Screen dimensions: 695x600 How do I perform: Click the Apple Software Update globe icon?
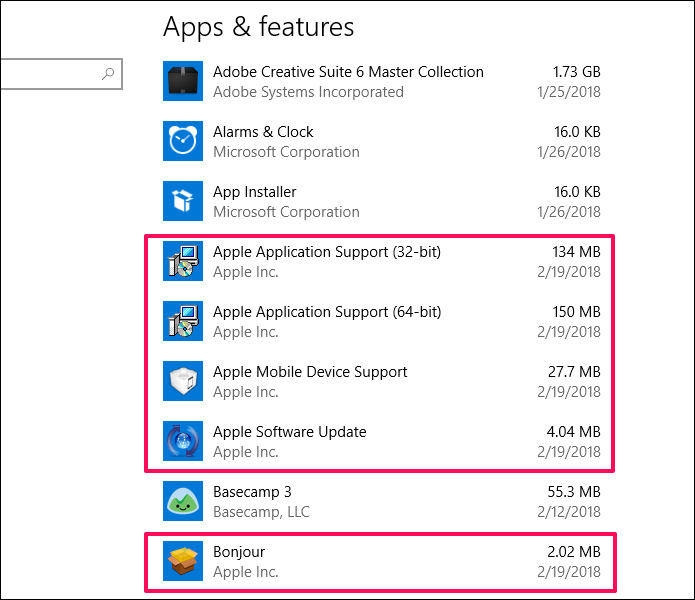[x=183, y=441]
